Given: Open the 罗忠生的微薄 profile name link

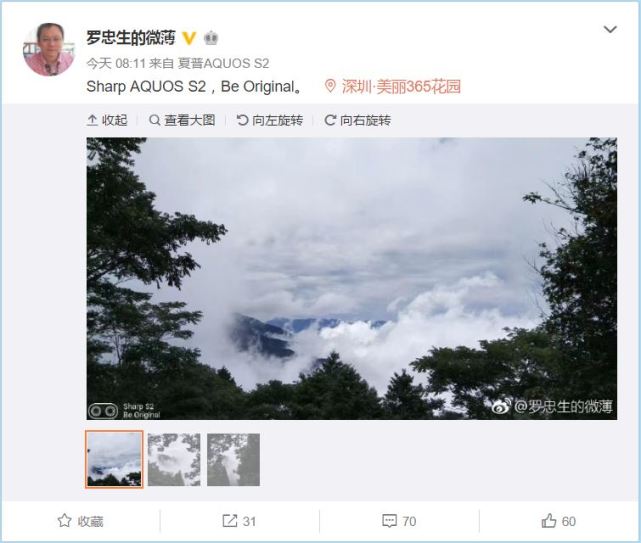Looking at the screenshot, I should 130,38.
